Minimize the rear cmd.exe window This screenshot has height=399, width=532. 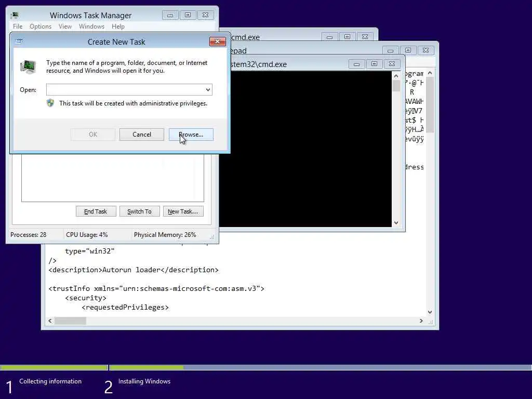(x=329, y=37)
